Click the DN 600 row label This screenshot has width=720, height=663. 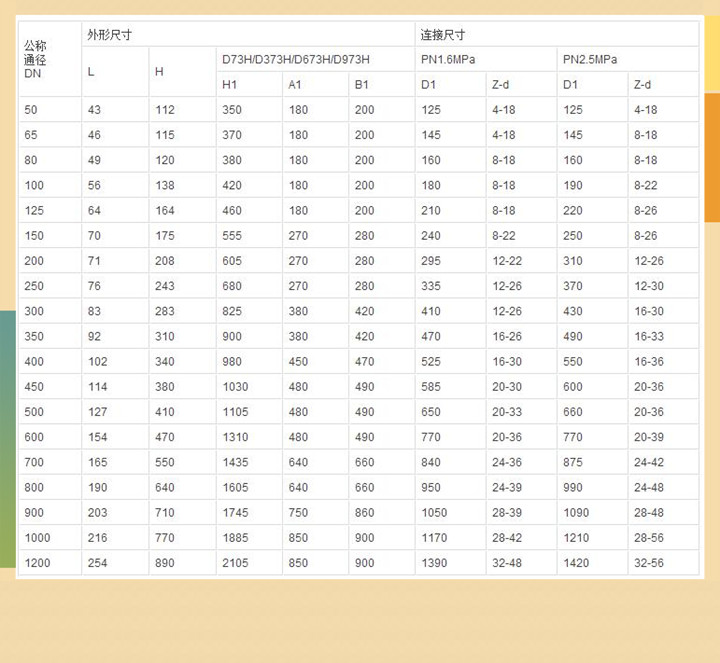[x=34, y=437]
